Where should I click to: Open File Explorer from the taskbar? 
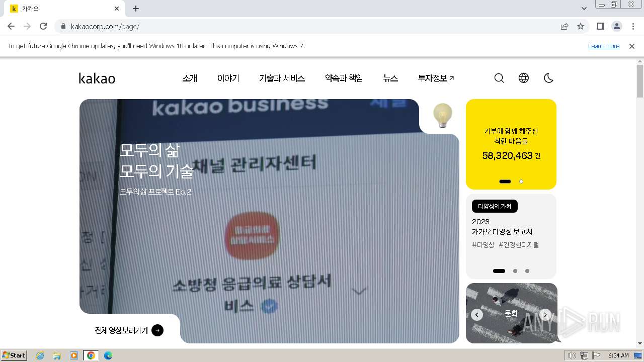57,355
